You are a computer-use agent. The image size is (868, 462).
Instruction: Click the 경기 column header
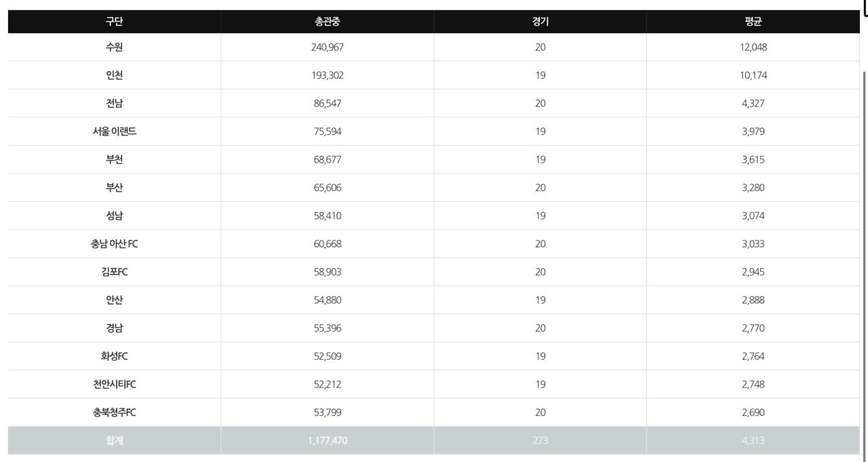click(x=540, y=22)
